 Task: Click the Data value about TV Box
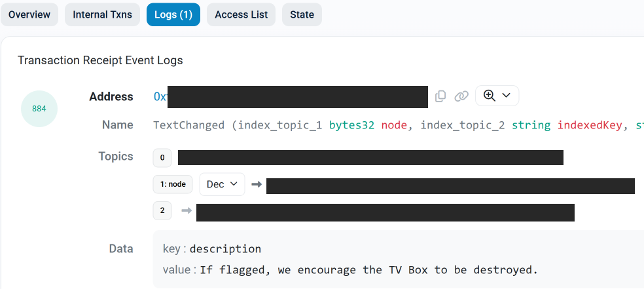368,270
